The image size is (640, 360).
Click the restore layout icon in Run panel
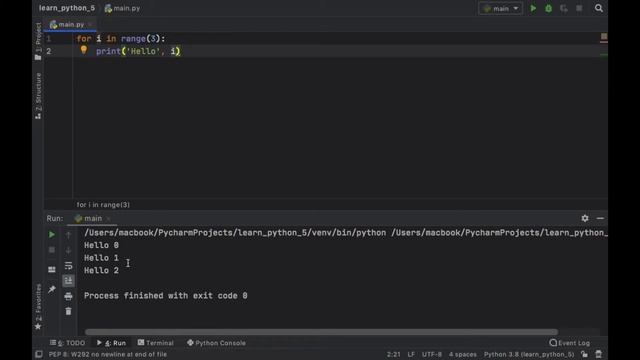coord(51,269)
